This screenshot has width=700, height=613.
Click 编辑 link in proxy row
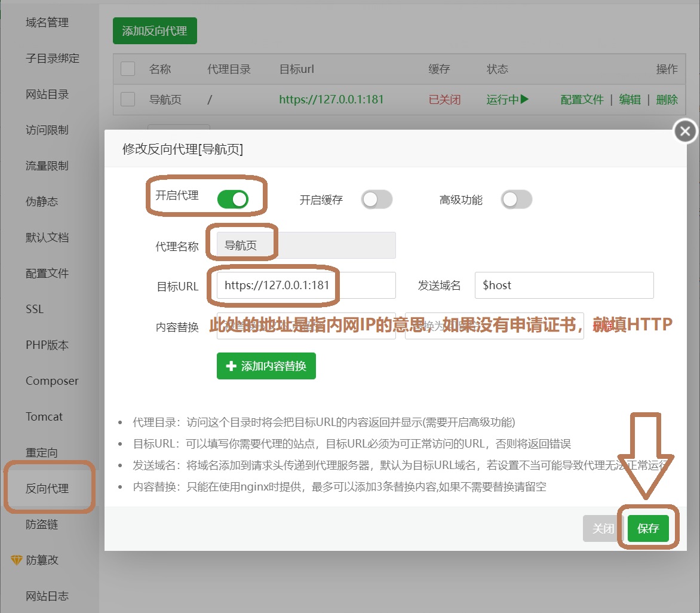[x=630, y=100]
